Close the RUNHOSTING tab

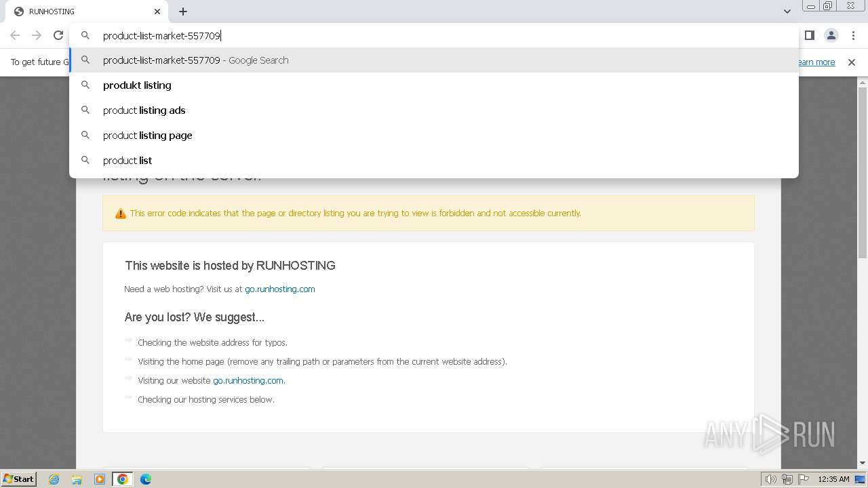pos(157,12)
